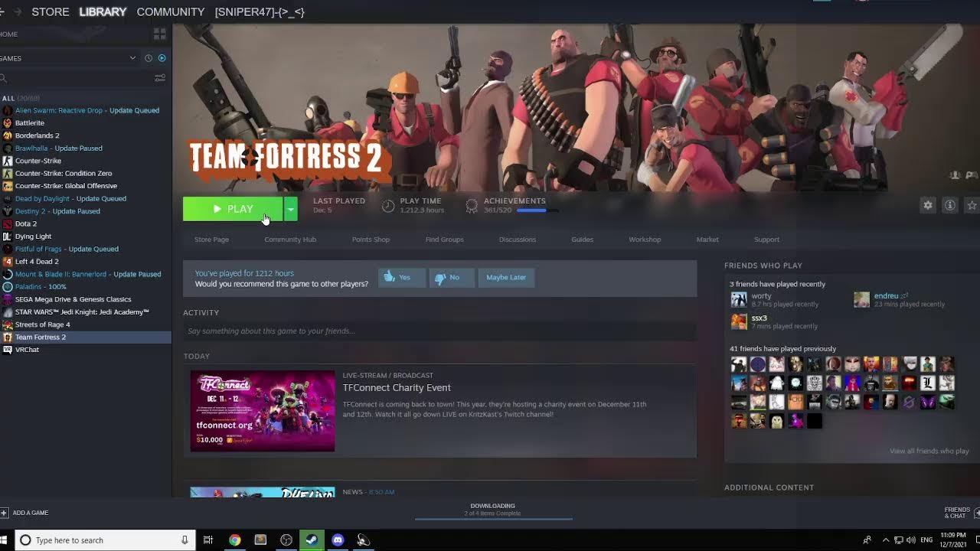This screenshot has height=551, width=980.
Task: Click the Borderlands 2 game icon
Action: (x=8, y=135)
